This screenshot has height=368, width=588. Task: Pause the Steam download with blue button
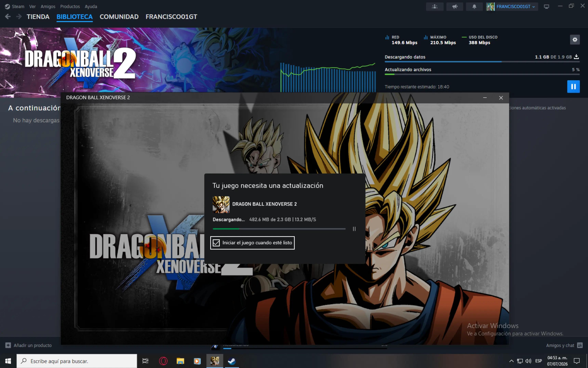coord(573,87)
